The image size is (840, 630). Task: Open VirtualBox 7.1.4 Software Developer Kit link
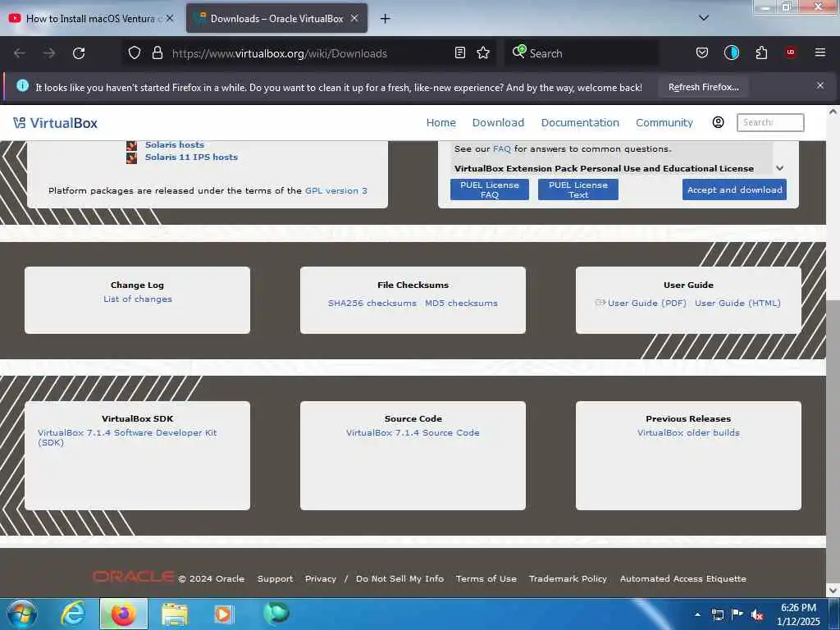pyautogui.click(x=127, y=438)
